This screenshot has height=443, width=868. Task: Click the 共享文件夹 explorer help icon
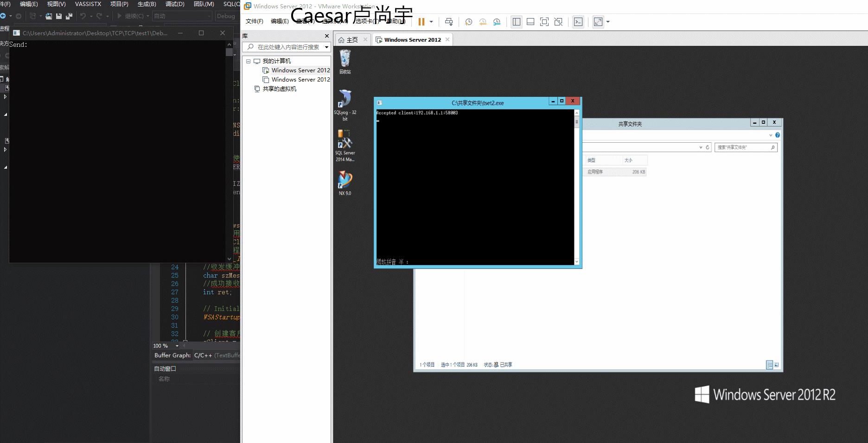point(778,135)
